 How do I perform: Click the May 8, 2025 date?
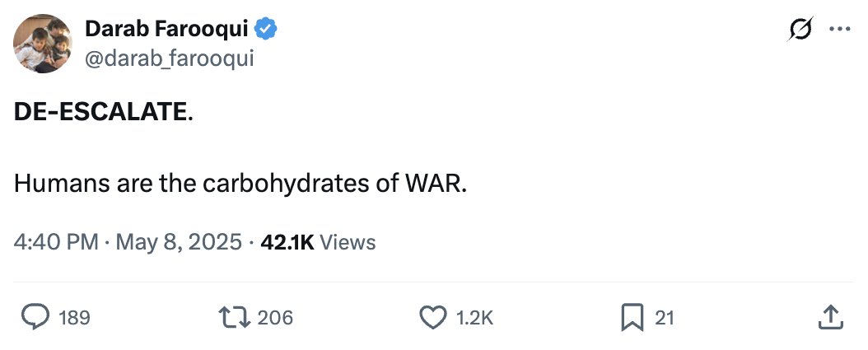[178, 242]
